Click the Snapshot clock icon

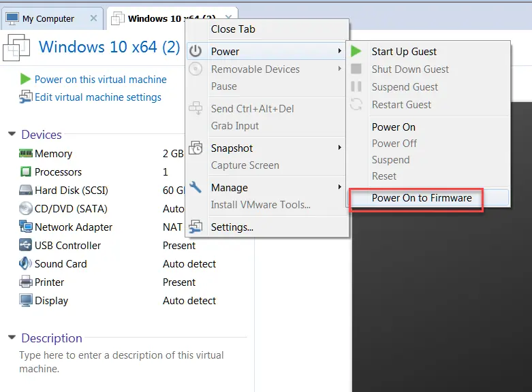click(195, 148)
